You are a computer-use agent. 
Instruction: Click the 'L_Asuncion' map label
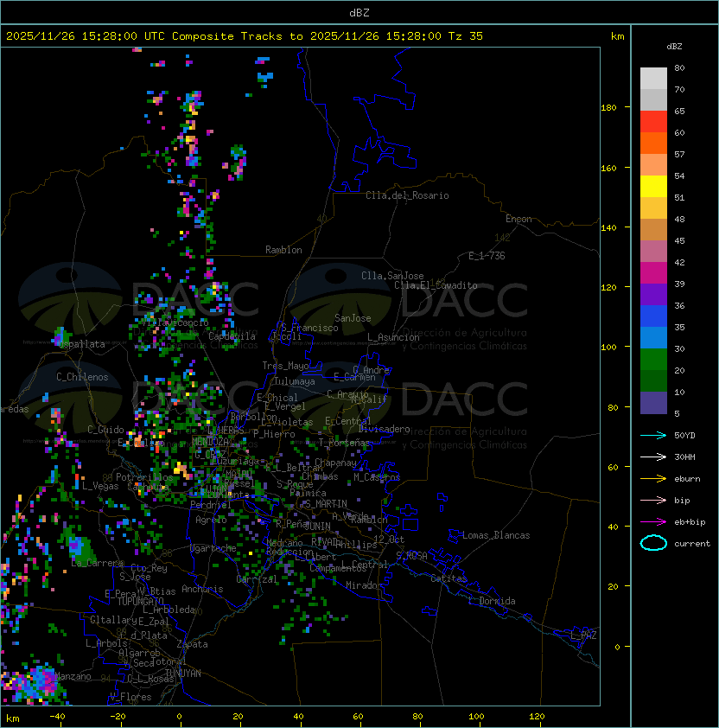tap(393, 337)
